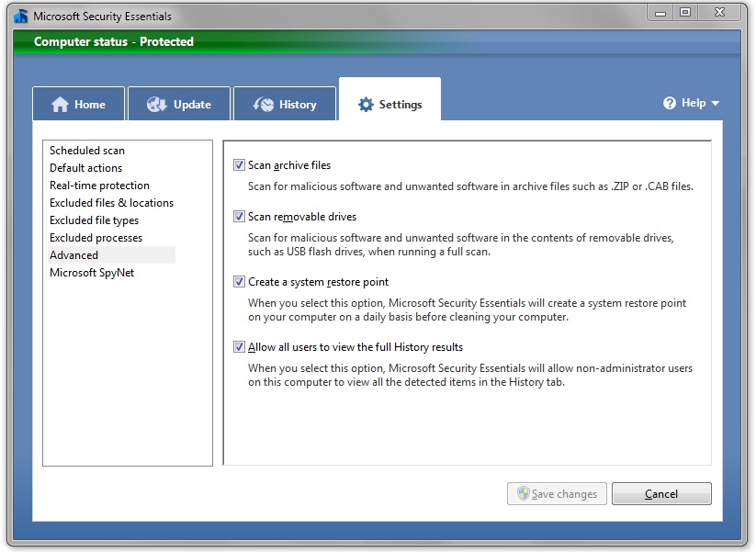Image resolution: width=756 pixels, height=552 pixels.
Task: Open the Help menu
Action: tap(691, 103)
